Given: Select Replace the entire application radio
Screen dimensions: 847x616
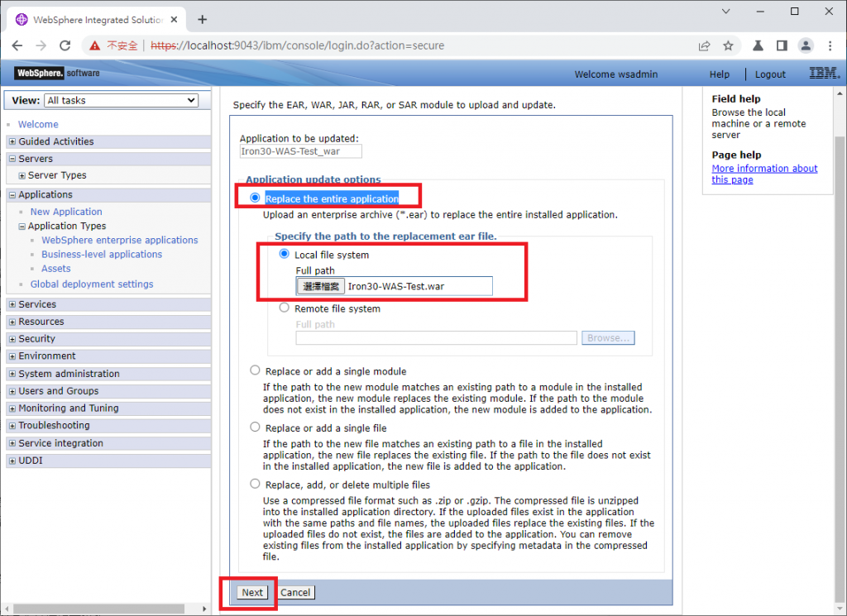Looking at the screenshot, I should 255,198.
